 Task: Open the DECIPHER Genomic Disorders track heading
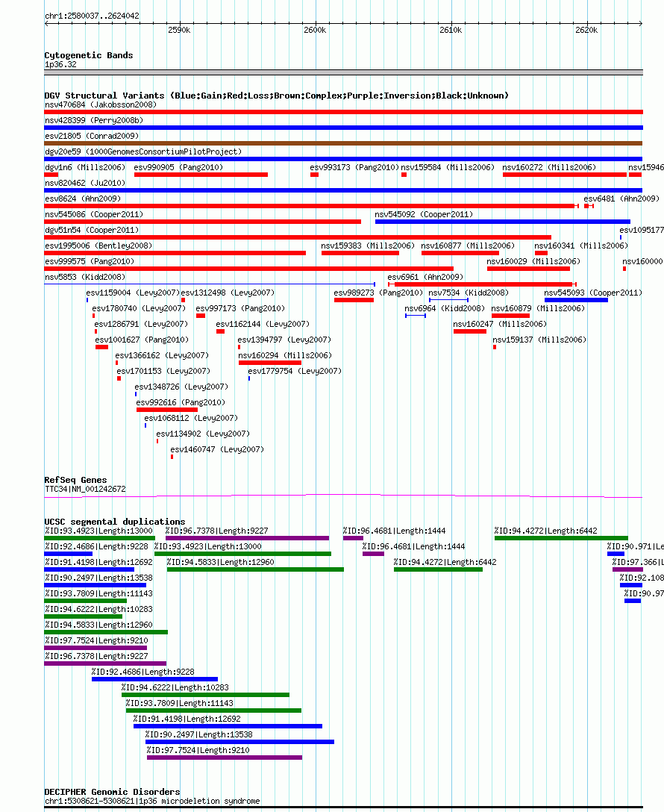coord(113,792)
